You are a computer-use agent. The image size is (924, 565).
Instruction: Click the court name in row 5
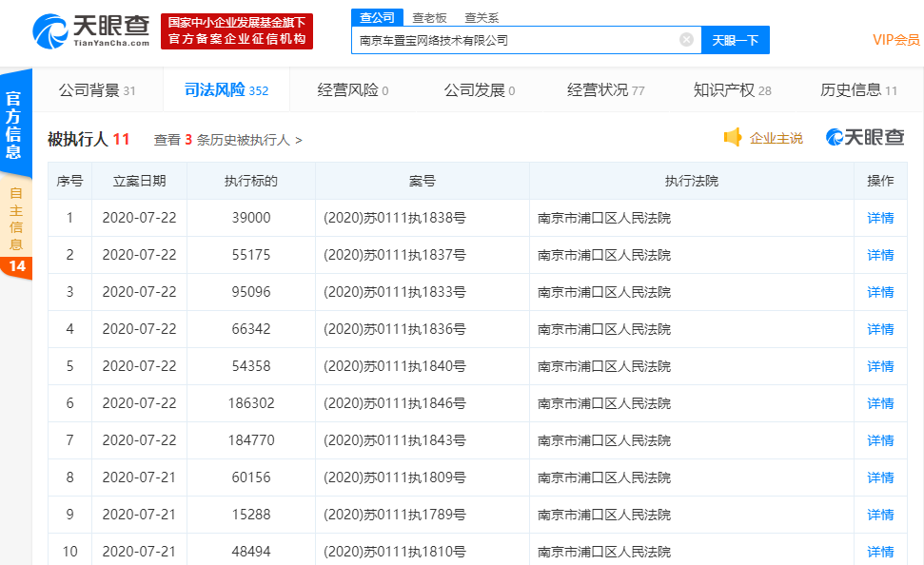[604, 366]
